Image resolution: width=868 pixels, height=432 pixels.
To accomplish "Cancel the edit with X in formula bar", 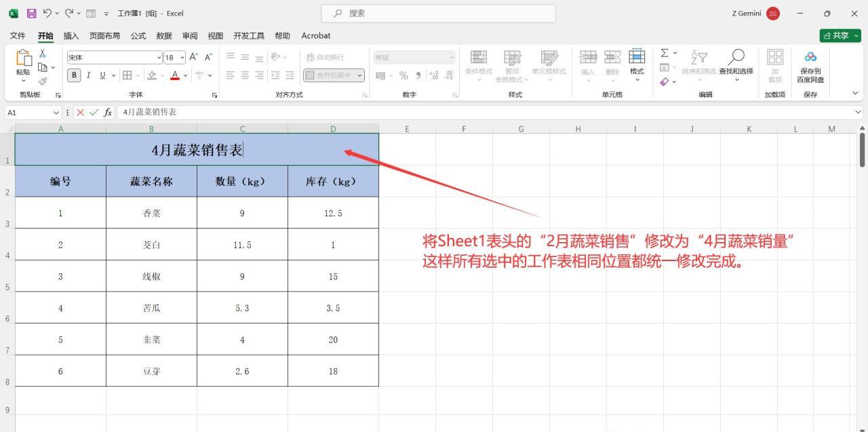I will pyautogui.click(x=80, y=113).
